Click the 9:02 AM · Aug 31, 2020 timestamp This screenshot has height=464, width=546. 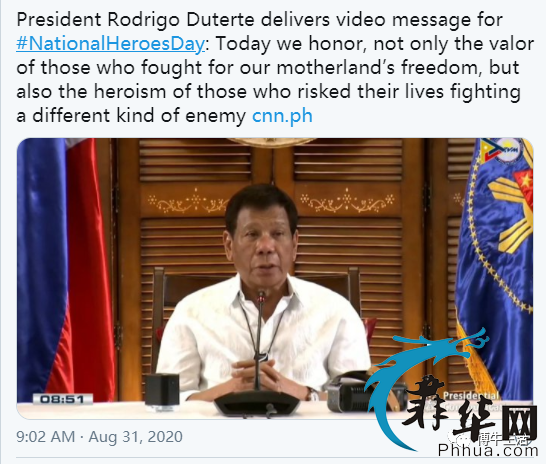click(99, 437)
